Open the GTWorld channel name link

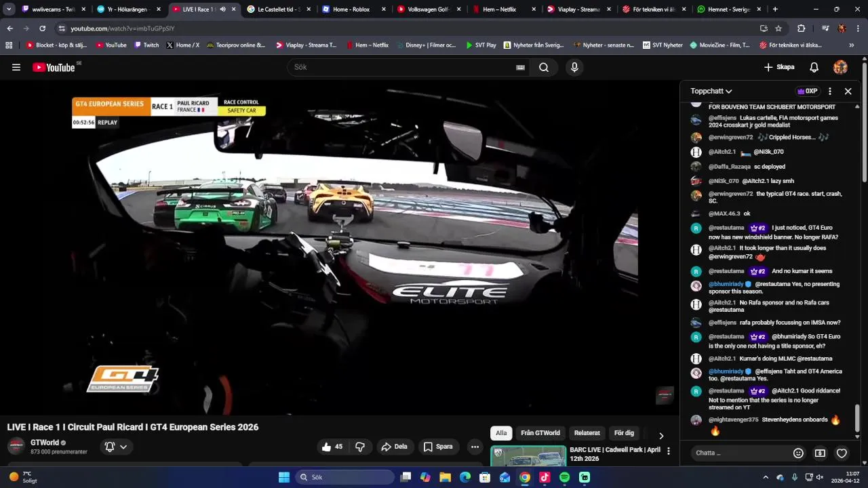coord(45,443)
